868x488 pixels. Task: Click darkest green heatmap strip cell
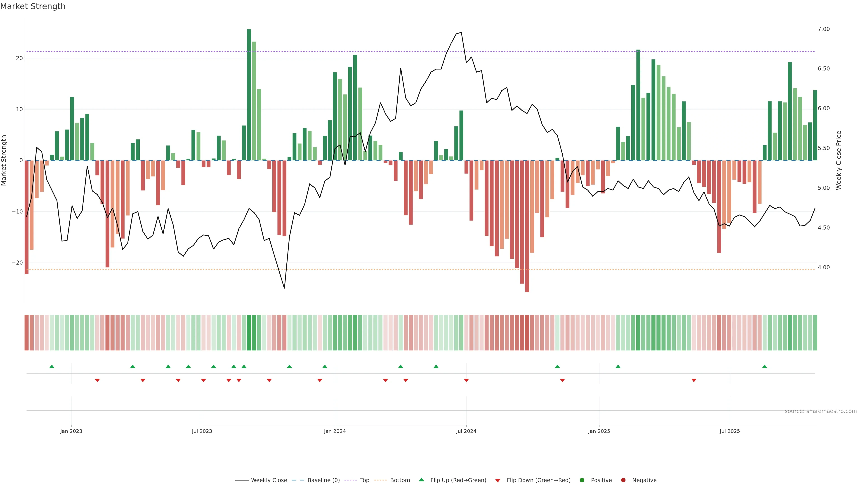click(x=249, y=333)
